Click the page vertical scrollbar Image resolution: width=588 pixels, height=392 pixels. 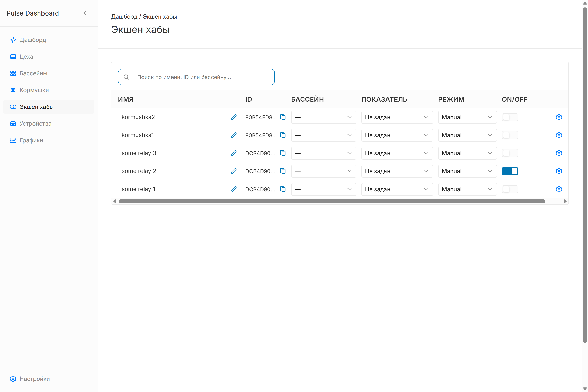585,175
